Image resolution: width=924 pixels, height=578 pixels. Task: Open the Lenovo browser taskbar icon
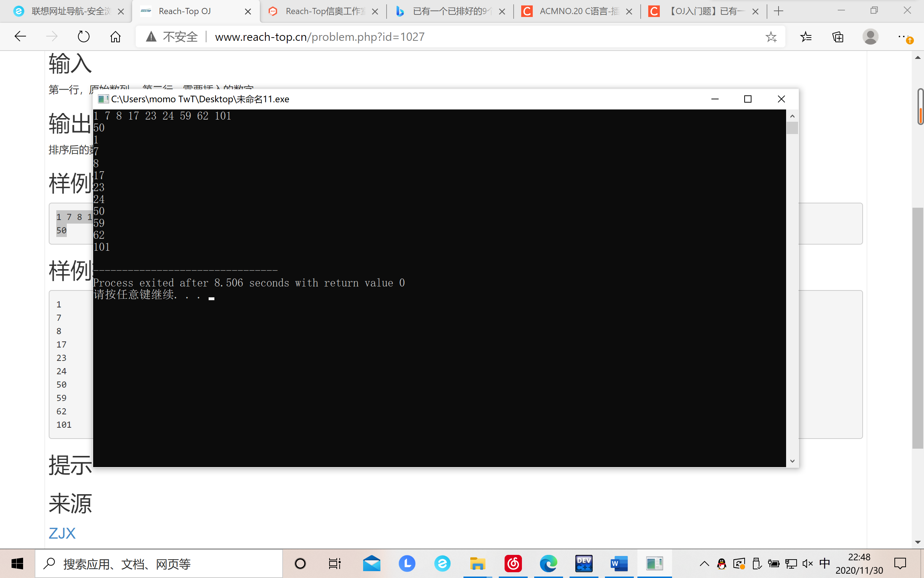tap(442, 564)
